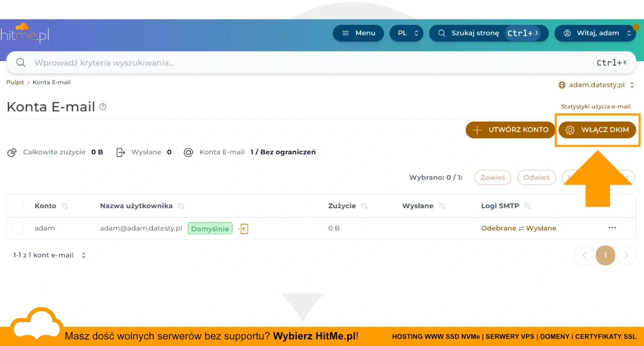This screenshot has width=644, height=346.
Task: Open Odebrane SMTP logs link
Action: coord(499,228)
